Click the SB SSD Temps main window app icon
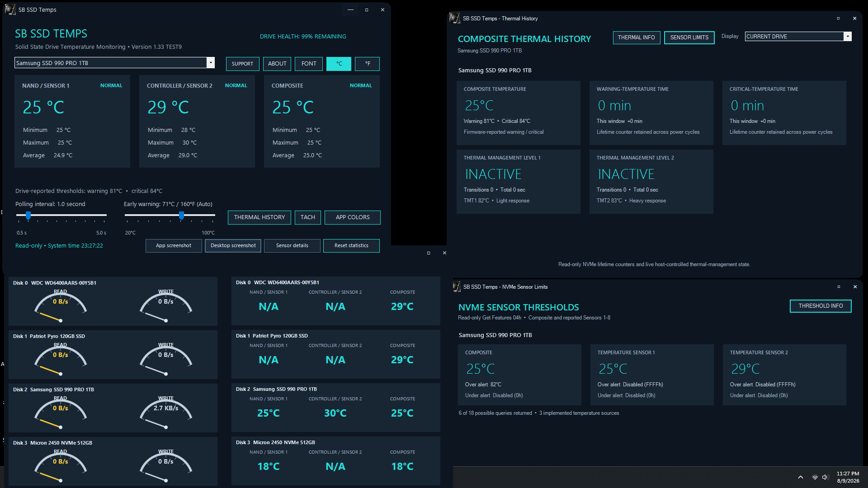868x488 pixels. pyautogui.click(x=10, y=9)
